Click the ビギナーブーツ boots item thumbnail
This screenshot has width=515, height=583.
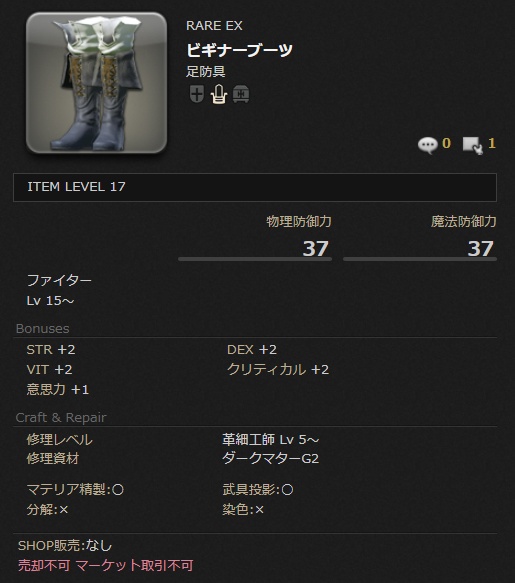pyautogui.click(x=96, y=83)
